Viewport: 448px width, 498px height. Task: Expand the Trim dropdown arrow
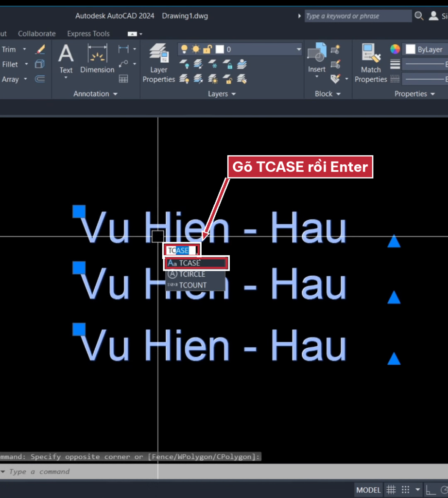tap(24, 50)
